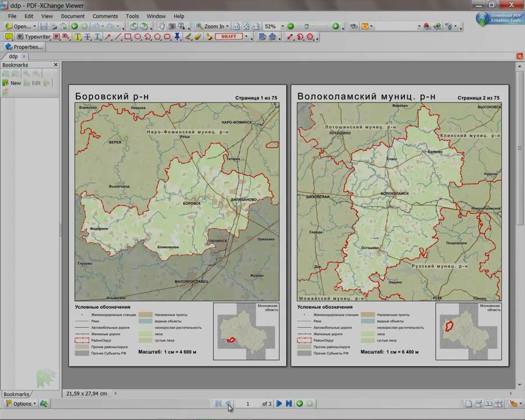Switch to facing pages layout icon
Viewport: 525px width, 420px height.
(x=488, y=404)
